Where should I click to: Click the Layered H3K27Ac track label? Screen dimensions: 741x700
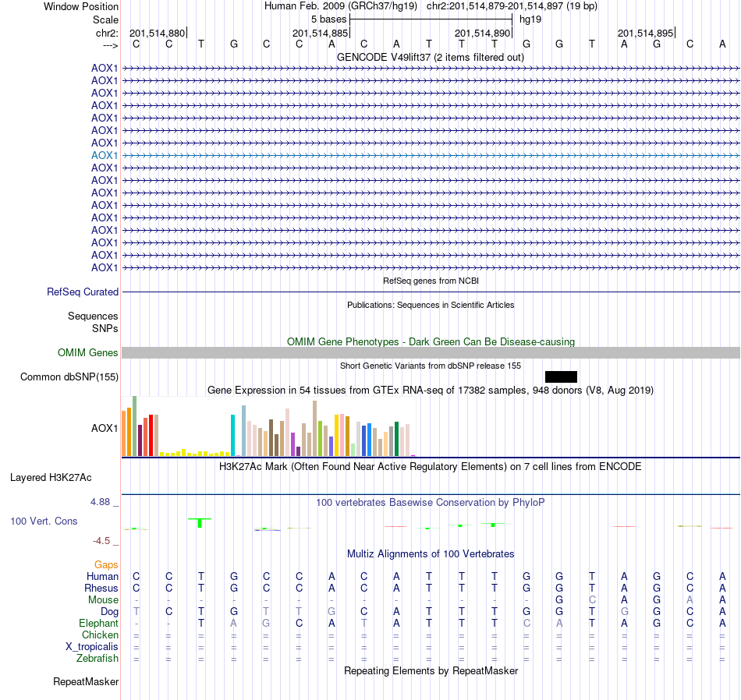(x=51, y=478)
